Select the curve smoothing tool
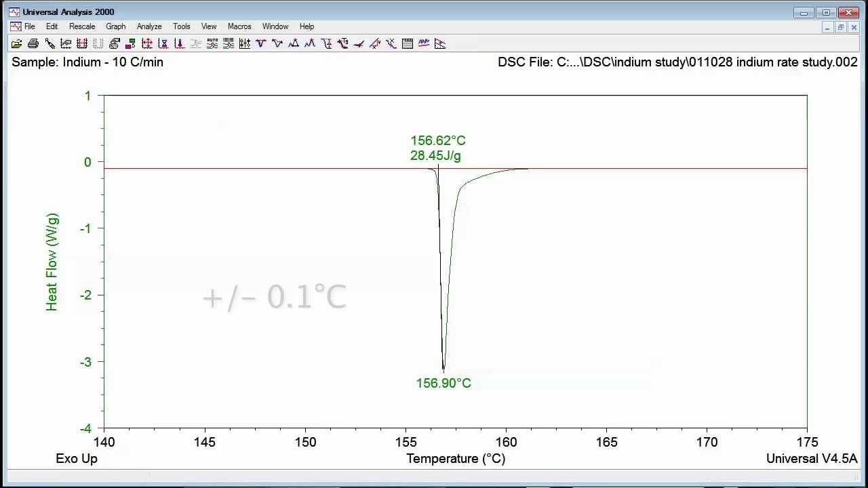This screenshot has width=868, height=488. point(424,43)
